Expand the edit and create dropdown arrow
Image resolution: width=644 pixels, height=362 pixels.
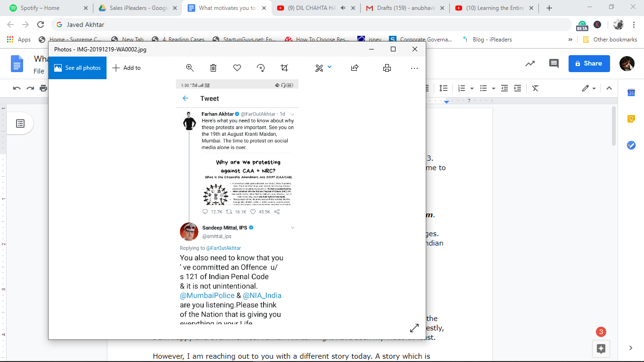point(330,67)
